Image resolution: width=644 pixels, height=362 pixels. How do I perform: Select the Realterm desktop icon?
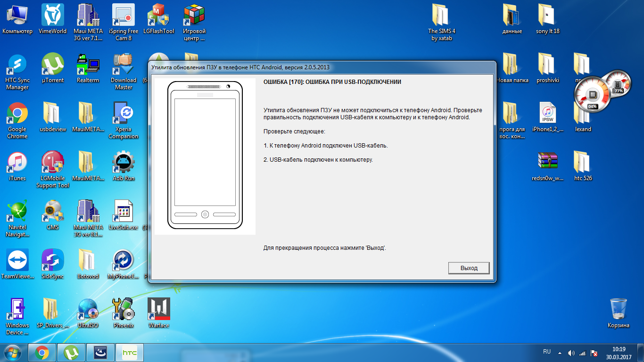(x=88, y=68)
